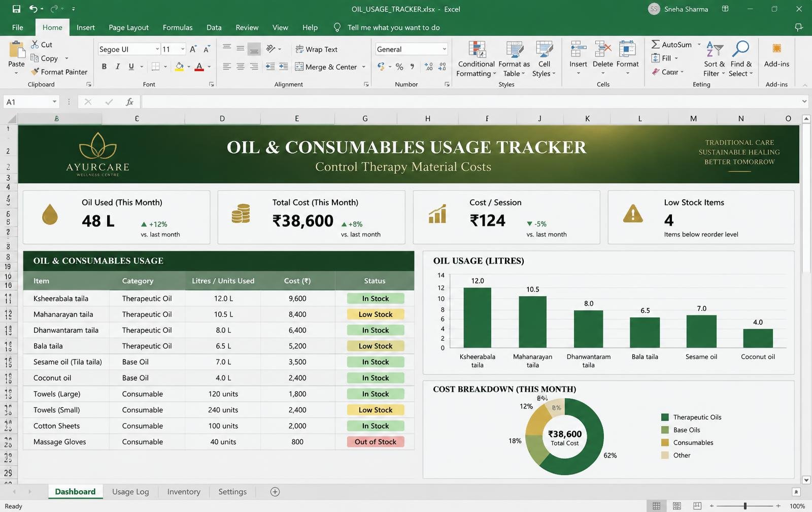Open the Page Layout ribbon tab
The image size is (812, 512).
click(x=128, y=27)
